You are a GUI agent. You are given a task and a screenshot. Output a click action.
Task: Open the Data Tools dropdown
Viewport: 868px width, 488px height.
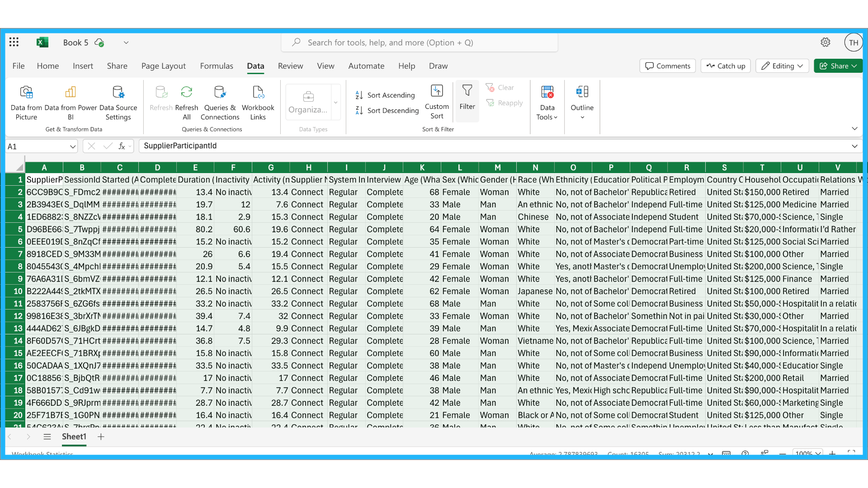point(547,103)
